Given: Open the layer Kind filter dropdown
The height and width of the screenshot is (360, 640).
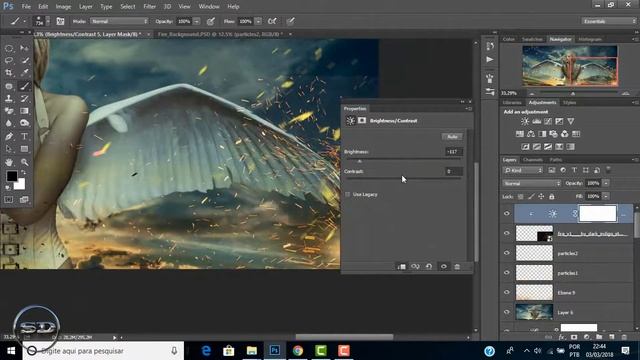Looking at the screenshot, I should [x=523, y=170].
